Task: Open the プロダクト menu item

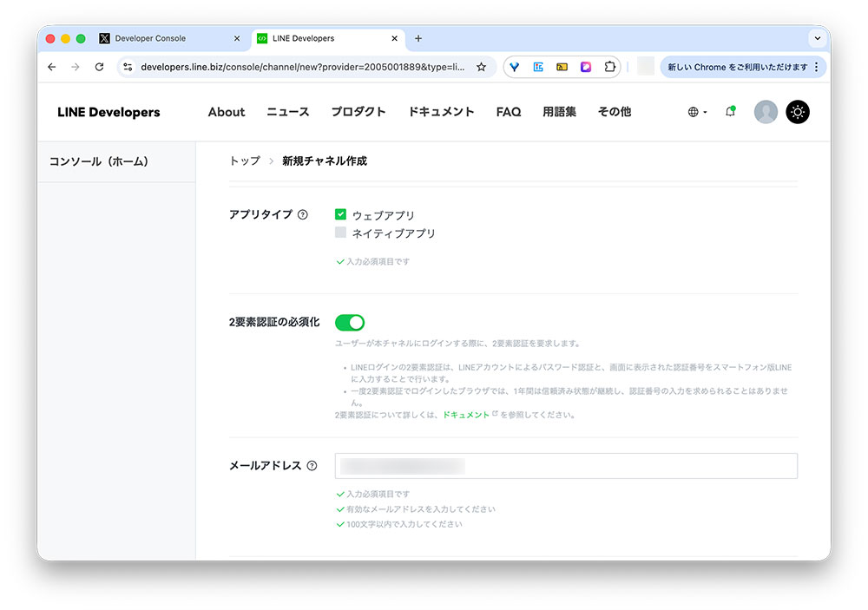Action: 358,112
